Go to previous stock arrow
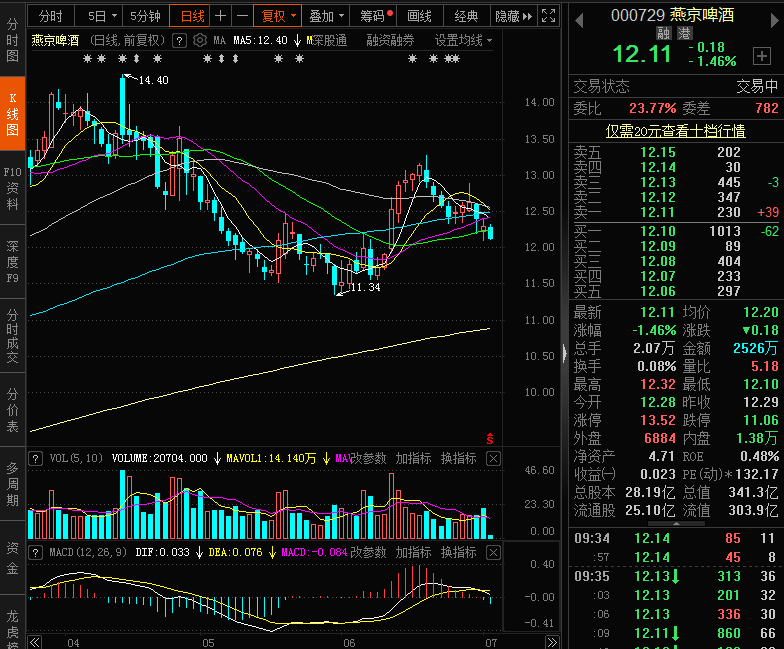 [579, 20]
